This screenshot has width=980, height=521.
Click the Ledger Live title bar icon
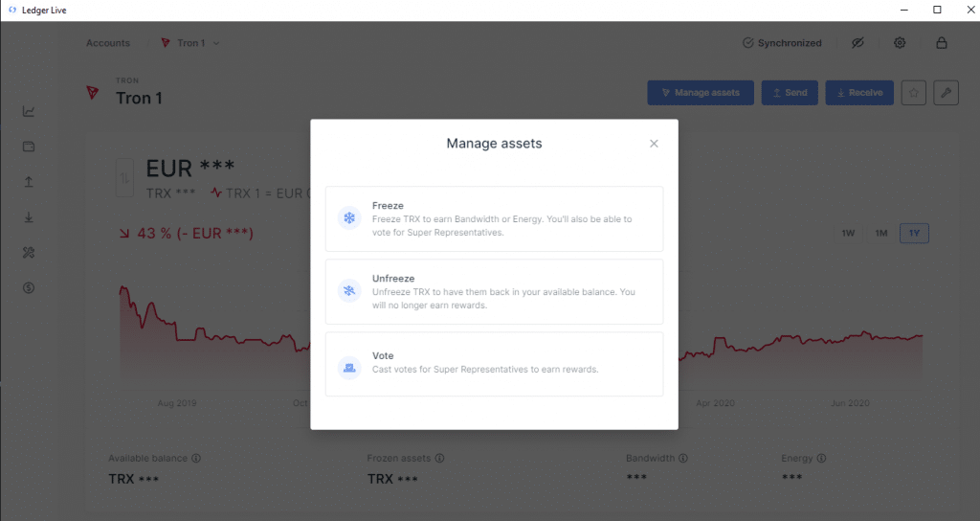point(11,10)
